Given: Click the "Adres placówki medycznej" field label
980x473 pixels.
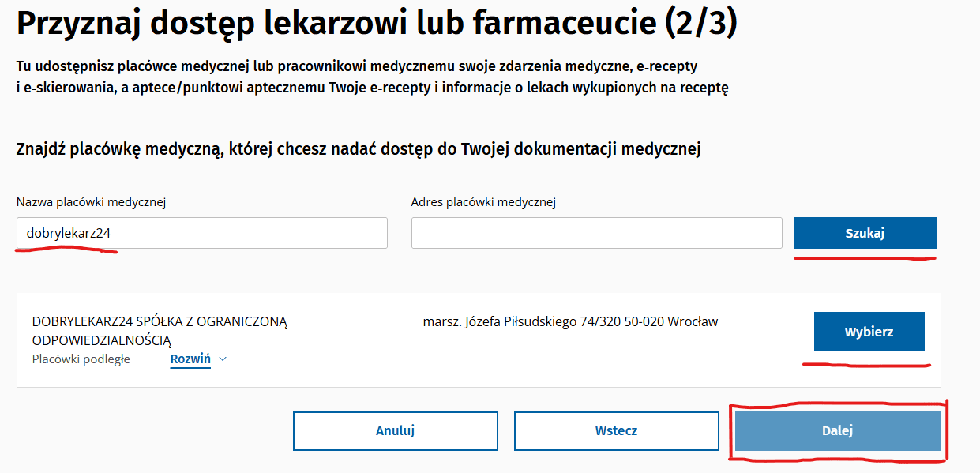Looking at the screenshot, I should 483,202.
